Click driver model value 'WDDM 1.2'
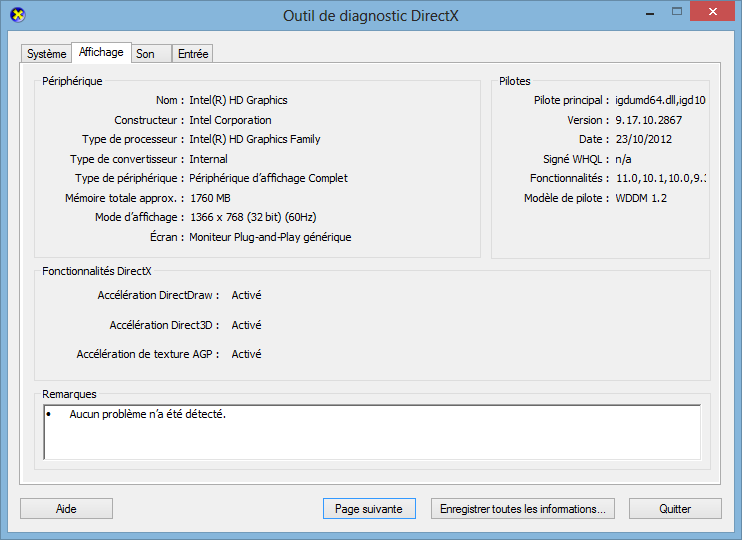The width and height of the screenshot is (742, 540). click(x=641, y=198)
